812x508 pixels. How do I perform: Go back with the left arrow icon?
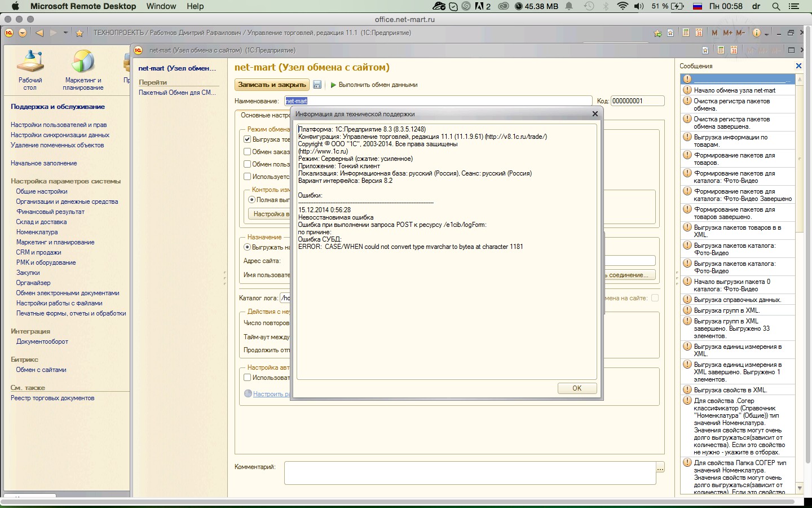coord(39,33)
